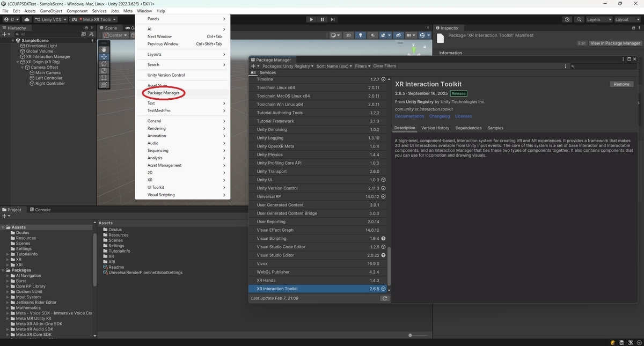Select the Move tool in Scene overlay
Image resolution: width=644 pixels, height=346 pixels.
(x=104, y=56)
